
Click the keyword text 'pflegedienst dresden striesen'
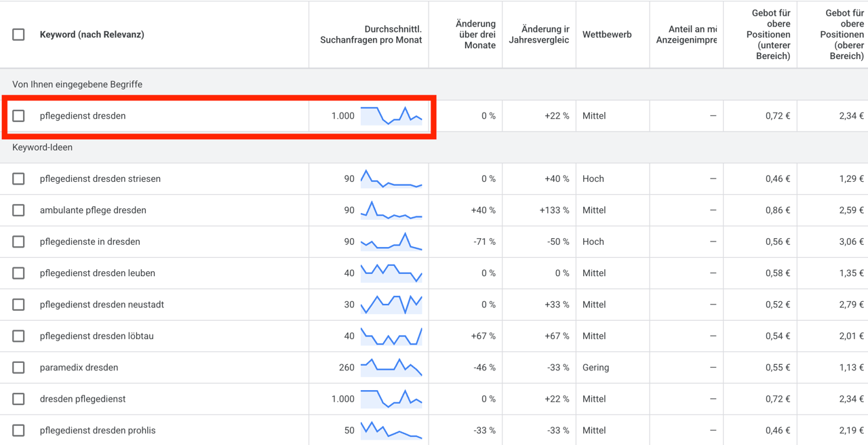coord(100,179)
